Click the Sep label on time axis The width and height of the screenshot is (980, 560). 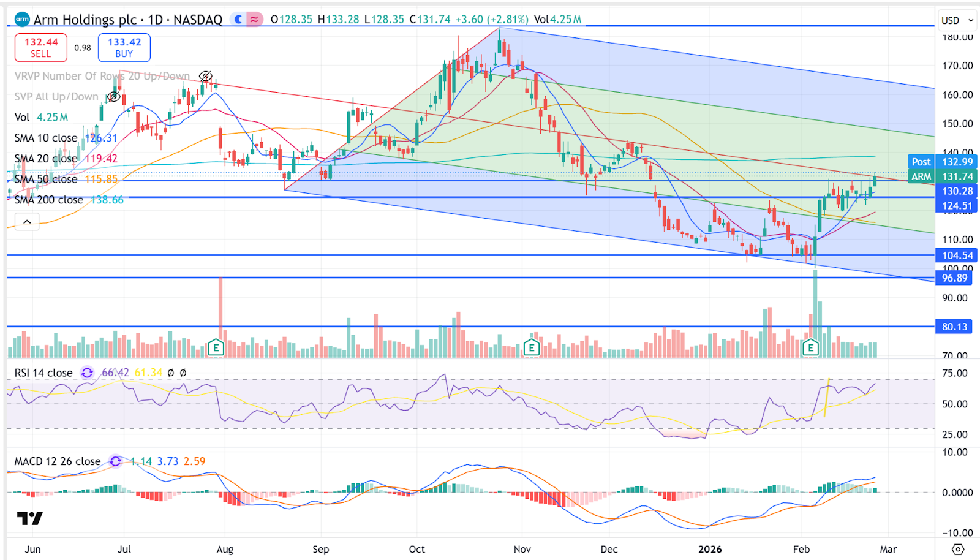pos(321,549)
